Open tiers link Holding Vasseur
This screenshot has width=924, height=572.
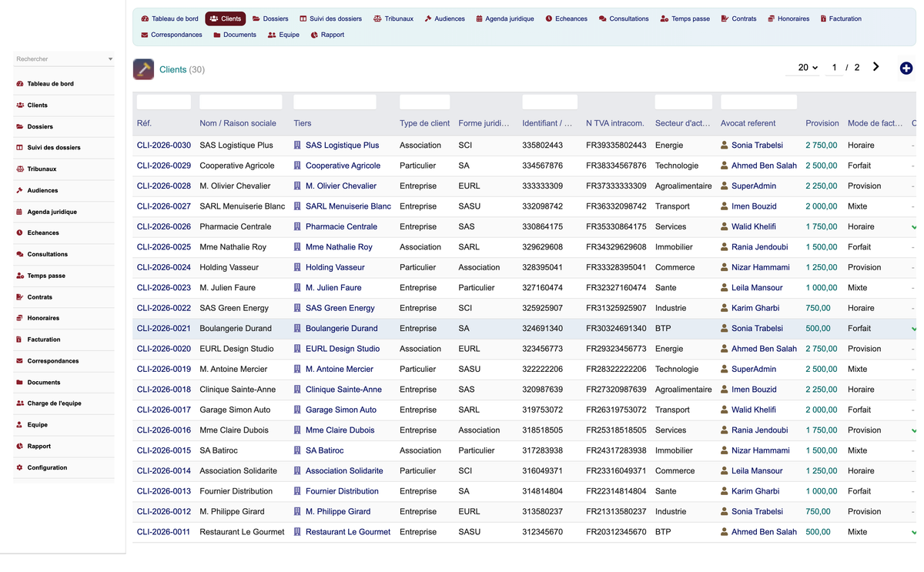[335, 267]
